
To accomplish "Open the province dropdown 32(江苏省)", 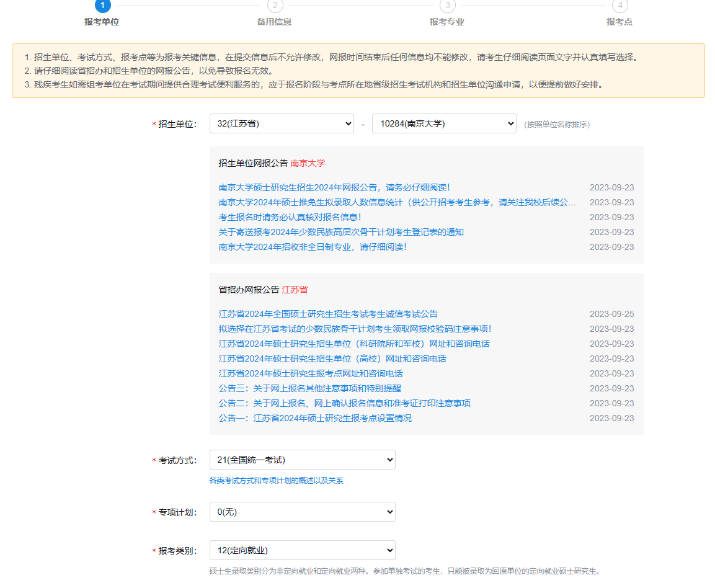I will tap(282, 123).
